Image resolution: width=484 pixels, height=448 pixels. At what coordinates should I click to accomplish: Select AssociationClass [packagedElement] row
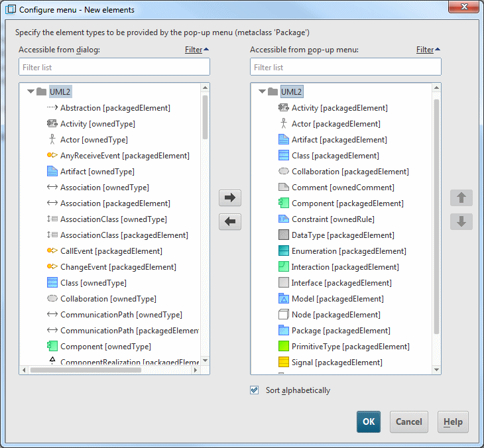tap(124, 235)
